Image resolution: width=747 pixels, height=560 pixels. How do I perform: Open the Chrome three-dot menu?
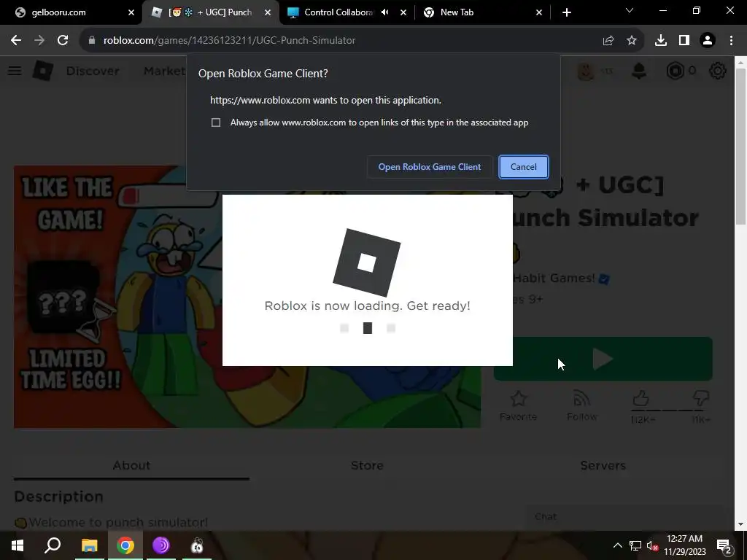(731, 41)
